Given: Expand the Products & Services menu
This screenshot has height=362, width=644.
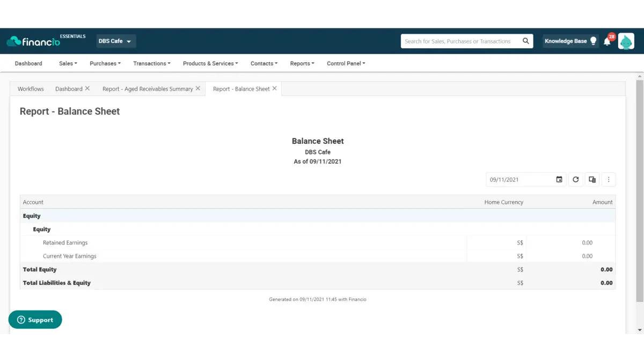Looking at the screenshot, I should [210, 63].
